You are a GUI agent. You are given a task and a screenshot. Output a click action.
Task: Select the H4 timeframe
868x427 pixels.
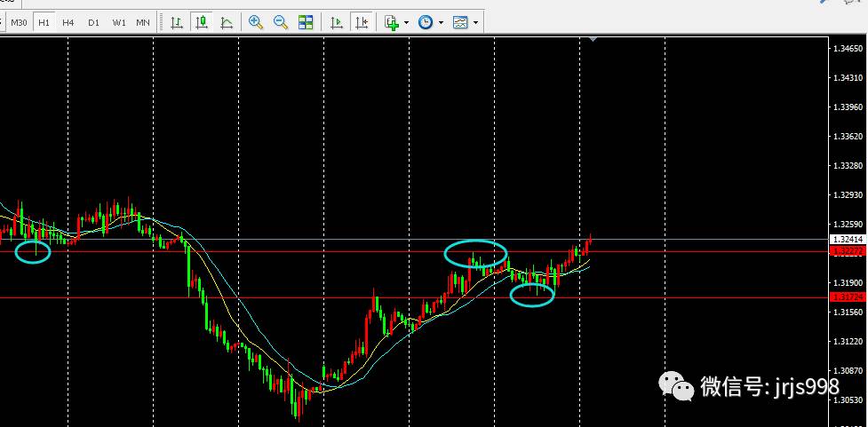(x=68, y=22)
